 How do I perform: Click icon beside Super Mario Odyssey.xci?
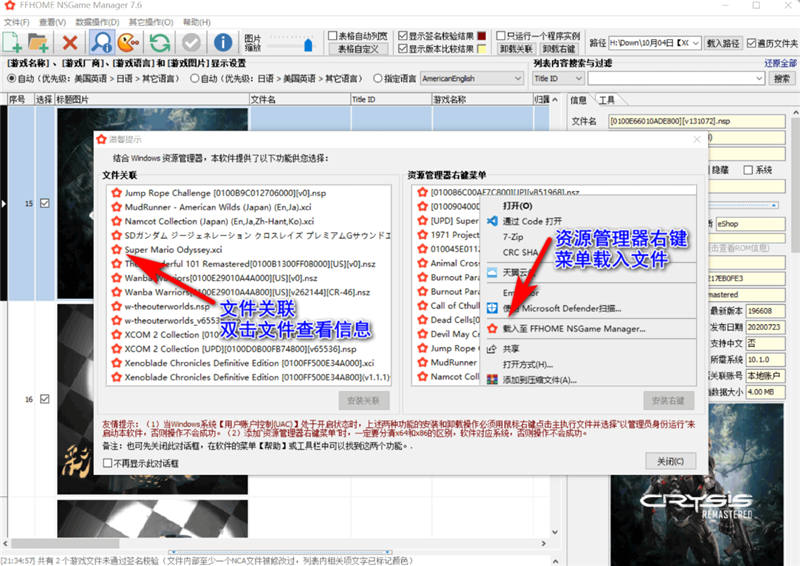coord(116,250)
